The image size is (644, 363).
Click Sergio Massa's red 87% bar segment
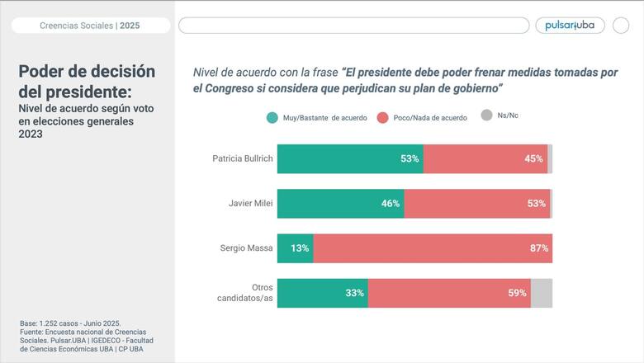pyautogui.click(x=433, y=247)
